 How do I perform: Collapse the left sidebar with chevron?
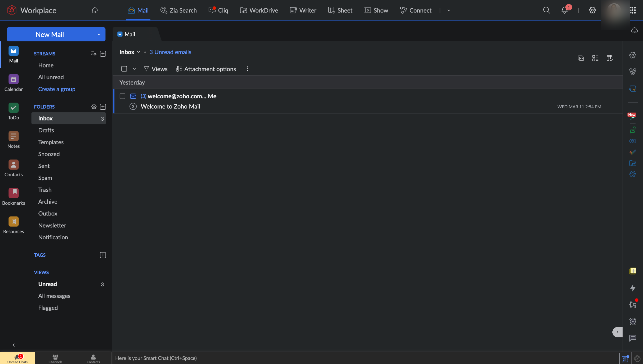[x=14, y=345]
